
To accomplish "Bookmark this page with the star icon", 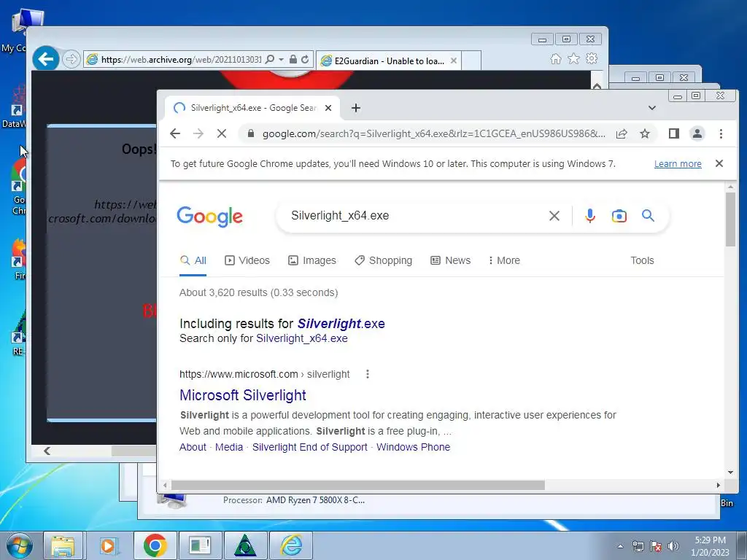I will click(x=645, y=134).
